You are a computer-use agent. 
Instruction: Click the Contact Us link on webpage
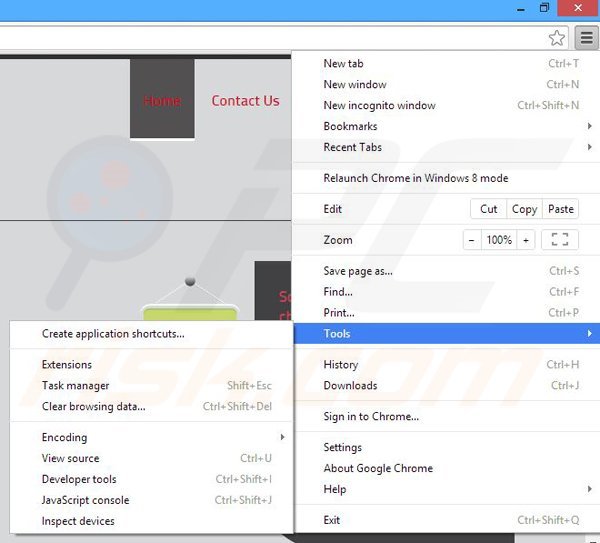pos(245,101)
